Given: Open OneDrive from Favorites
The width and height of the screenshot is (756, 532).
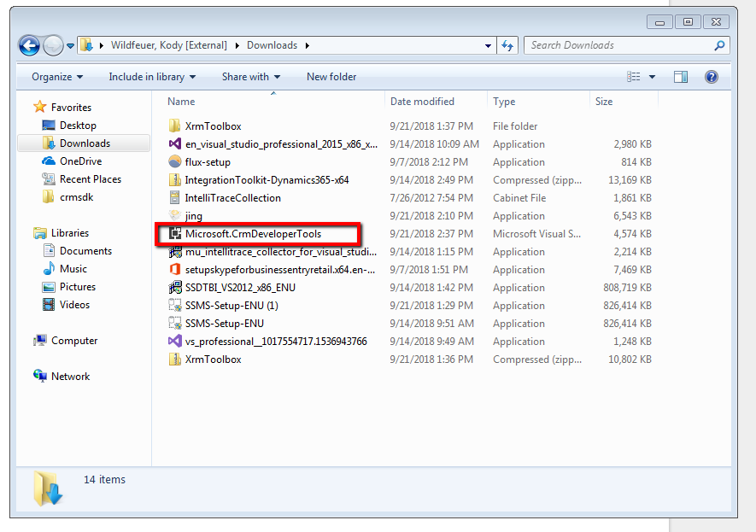Looking at the screenshot, I should pyautogui.click(x=72, y=161).
